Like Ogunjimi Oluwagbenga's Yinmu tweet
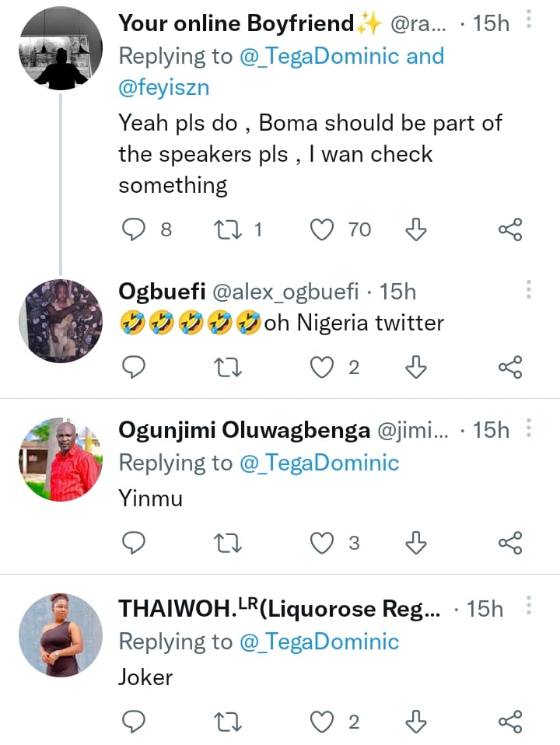Screen dimensions: 560x745 tap(322, 543)
